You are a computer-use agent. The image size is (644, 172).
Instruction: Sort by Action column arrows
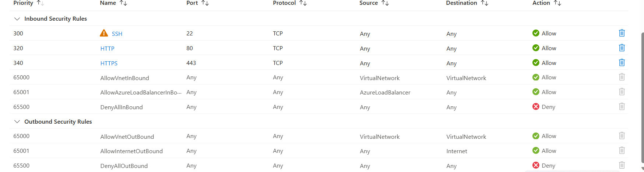(557, 3)
